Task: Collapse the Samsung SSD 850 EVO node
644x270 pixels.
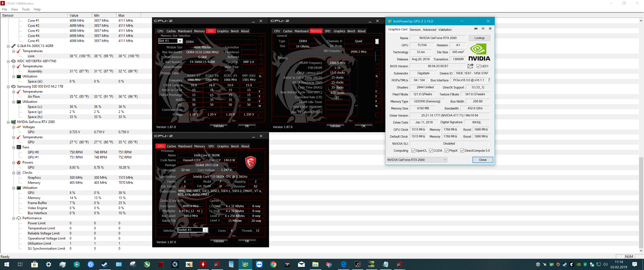Action: [x=8, y=86]
